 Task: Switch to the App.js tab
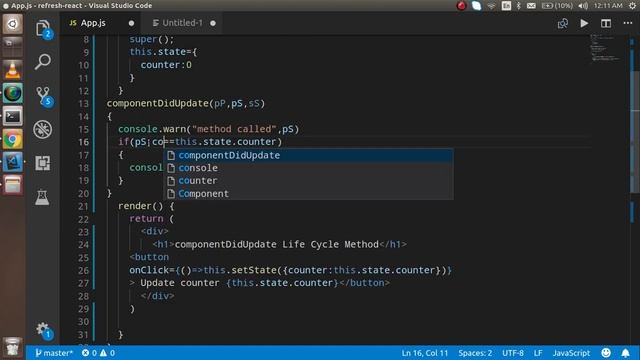pyautogui.click(x=93, y=23)
